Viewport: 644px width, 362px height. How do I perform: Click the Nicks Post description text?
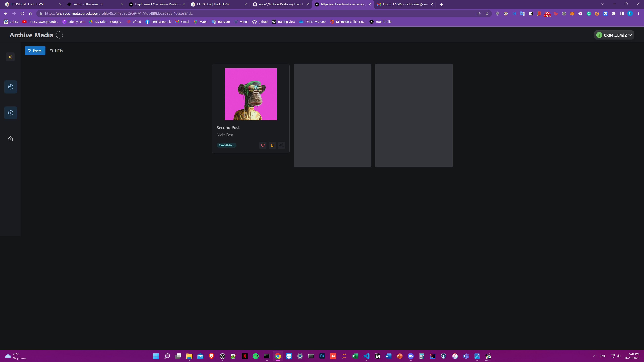coord(225,135)
